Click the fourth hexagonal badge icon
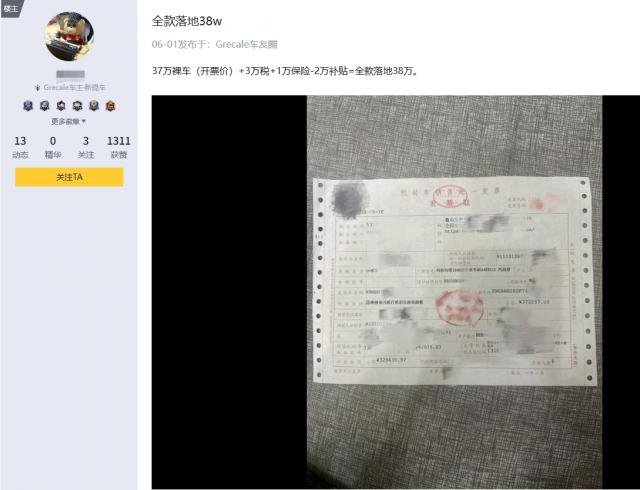 [77, 106]
